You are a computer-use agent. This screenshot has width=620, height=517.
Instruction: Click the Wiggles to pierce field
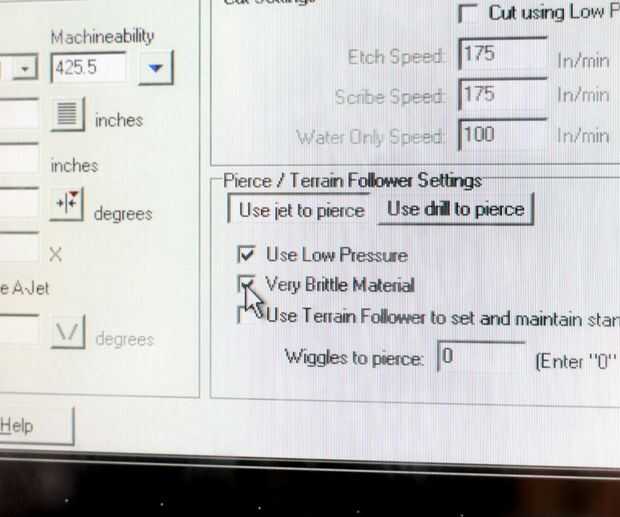tap(481, 357)
